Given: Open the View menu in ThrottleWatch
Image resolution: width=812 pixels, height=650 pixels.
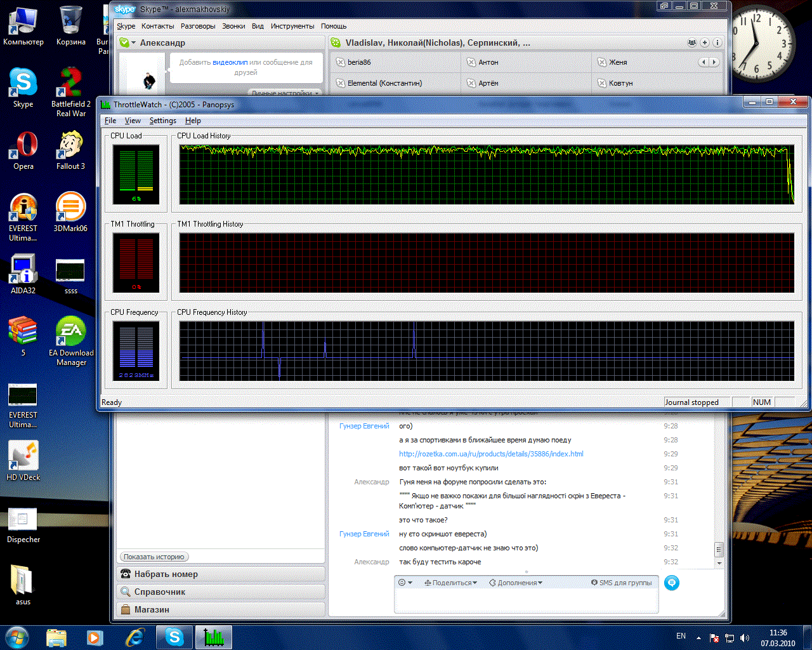Looking at the screenshot, I should [133, 121].
